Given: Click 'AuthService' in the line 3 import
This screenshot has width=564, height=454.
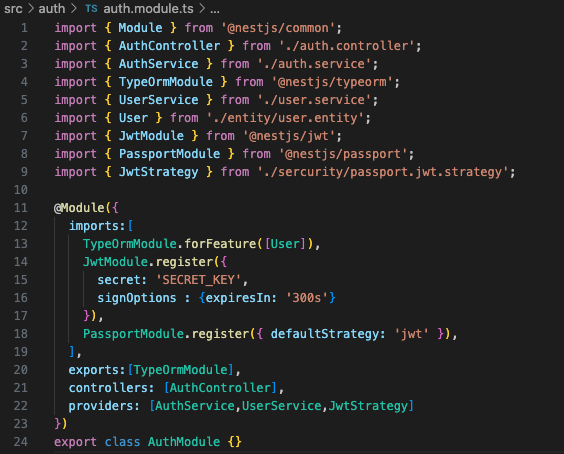Looking at the screenshot, I should pyautogui.click(x=159, y=64).
